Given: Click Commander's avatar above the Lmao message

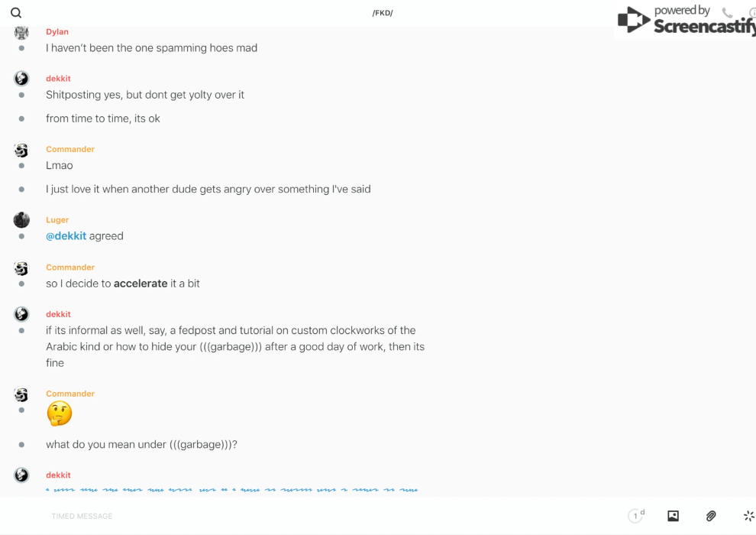Looking at the screenshot, I should [21, 150].
